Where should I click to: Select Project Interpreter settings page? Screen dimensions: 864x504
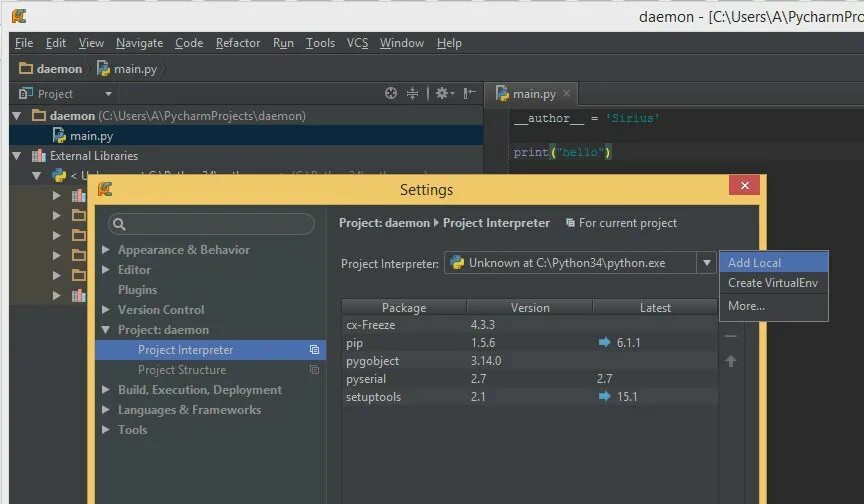pyautogui.click(x=210, y=350)
